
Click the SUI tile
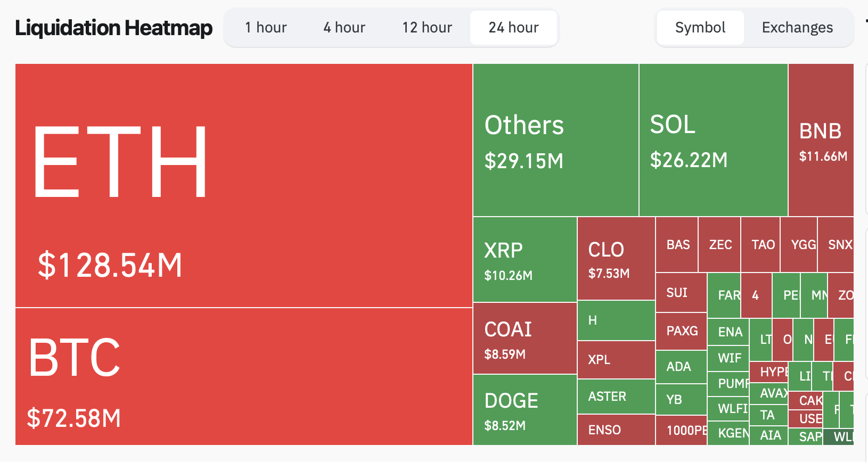681,293
